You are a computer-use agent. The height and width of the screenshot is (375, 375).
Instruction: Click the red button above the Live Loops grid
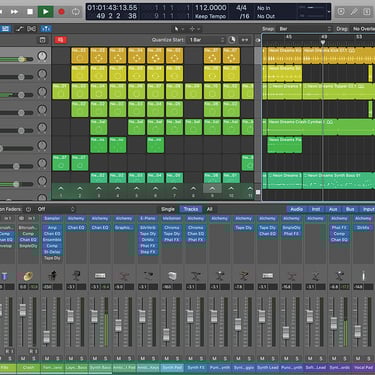coord(61,40)
